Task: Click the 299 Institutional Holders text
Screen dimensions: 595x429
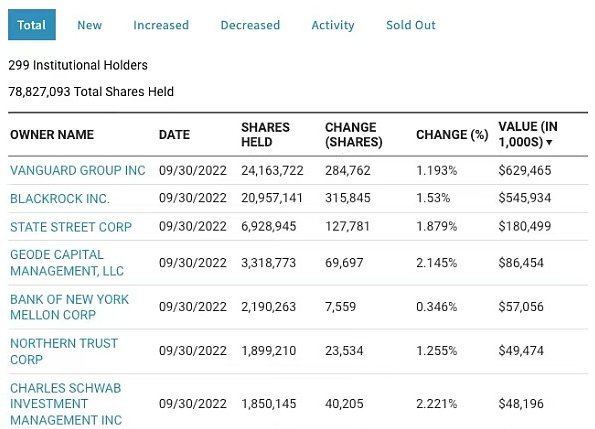Action: coord(78,65)
